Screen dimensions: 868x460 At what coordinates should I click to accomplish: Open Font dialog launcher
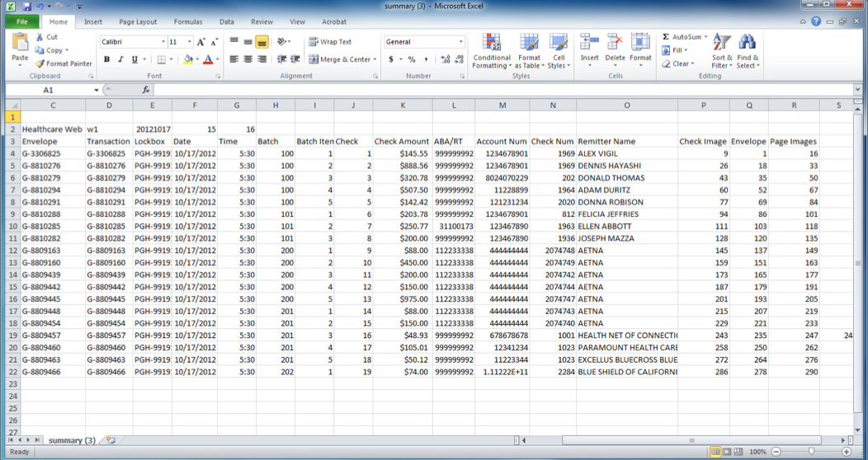[218, 77]
